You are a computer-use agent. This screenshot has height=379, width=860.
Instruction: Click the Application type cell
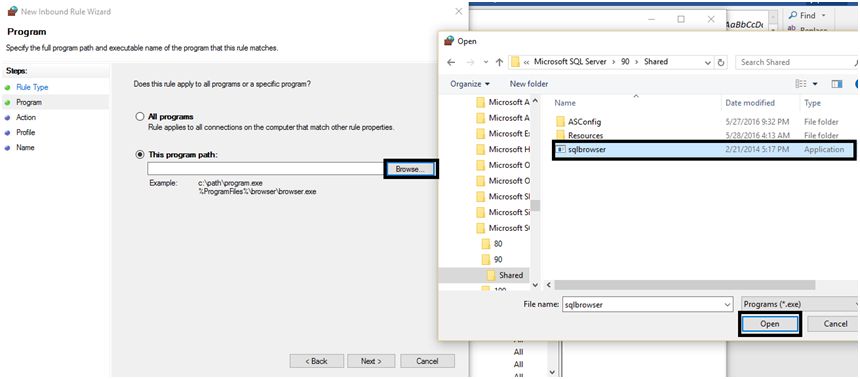point(824,150)
